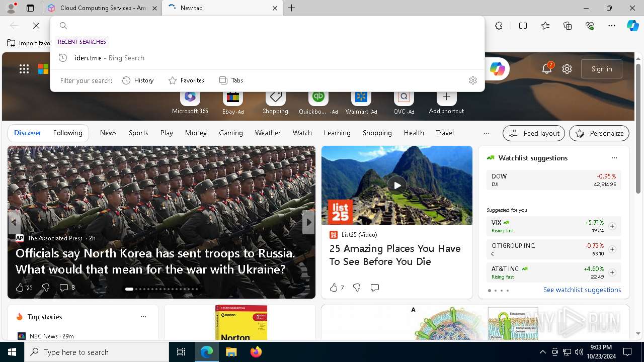Open the Travel category
644x362 pixels.
[x=445, y=133]
